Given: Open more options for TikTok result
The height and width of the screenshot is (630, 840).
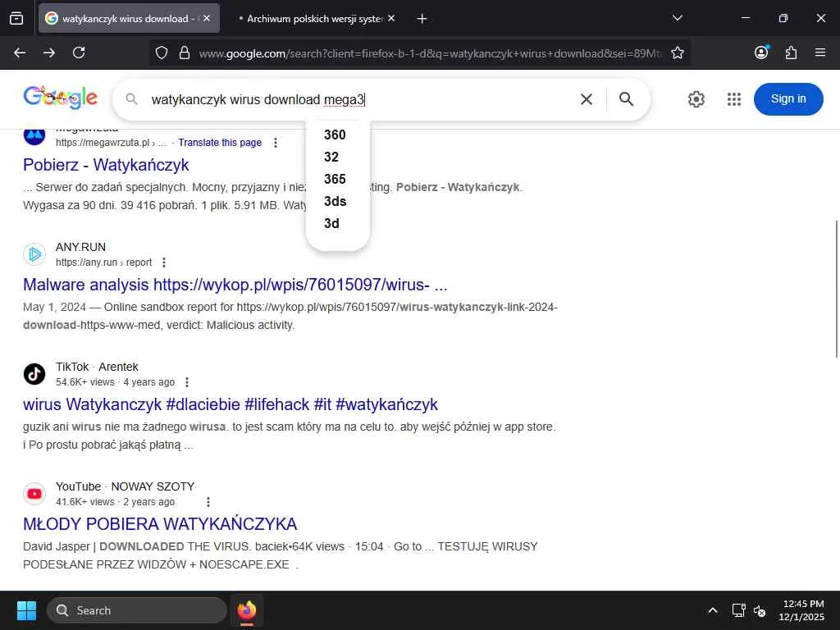Looking at the screenshot, I should pyautogui.click(x=187, y=382).
